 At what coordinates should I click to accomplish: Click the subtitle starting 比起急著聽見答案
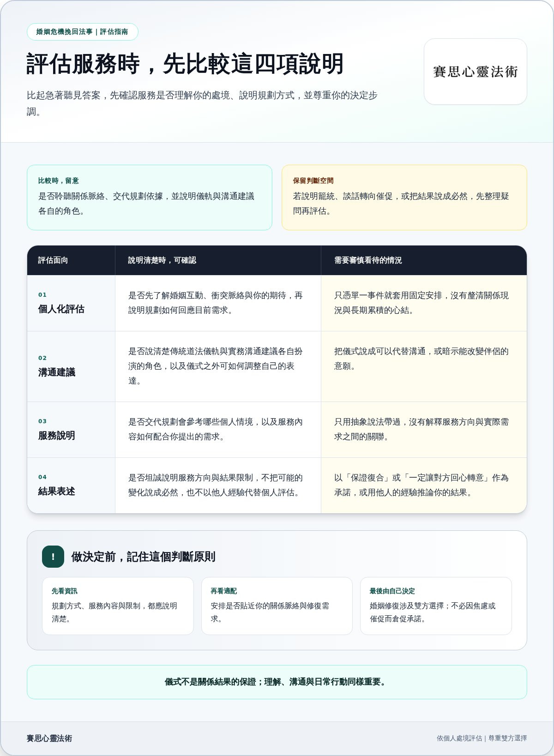[x=202, y=103]
